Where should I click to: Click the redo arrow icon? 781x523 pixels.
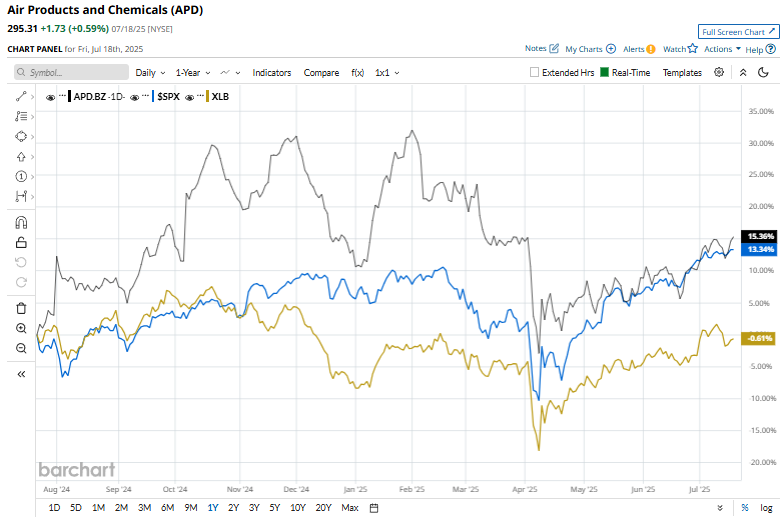pyautogui.click(x=21, y=282)
